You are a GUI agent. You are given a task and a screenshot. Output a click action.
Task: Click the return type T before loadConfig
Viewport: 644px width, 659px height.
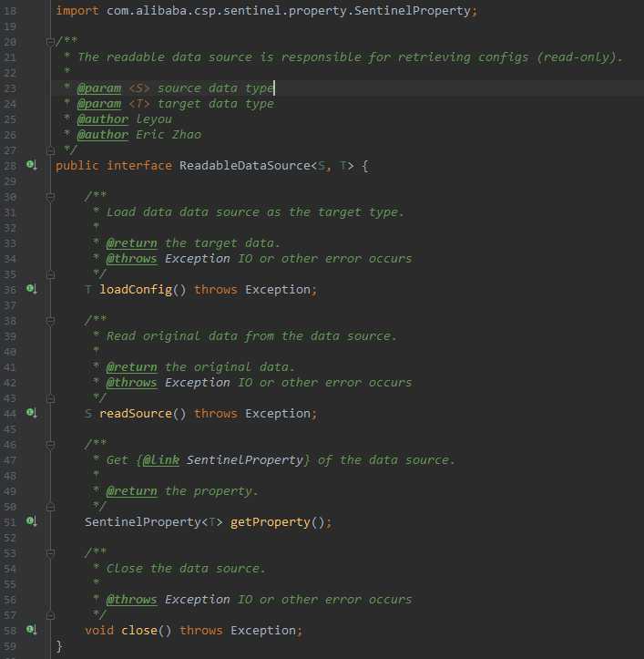coord(88,290)
